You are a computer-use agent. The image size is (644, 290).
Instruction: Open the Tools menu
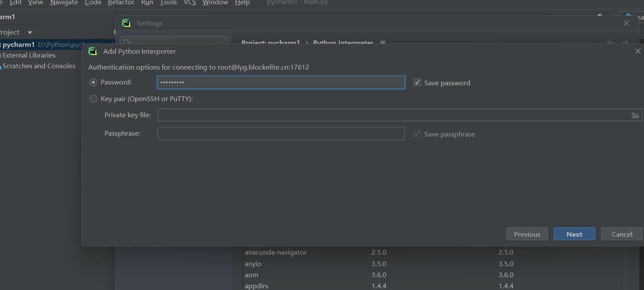coord(168,3)
